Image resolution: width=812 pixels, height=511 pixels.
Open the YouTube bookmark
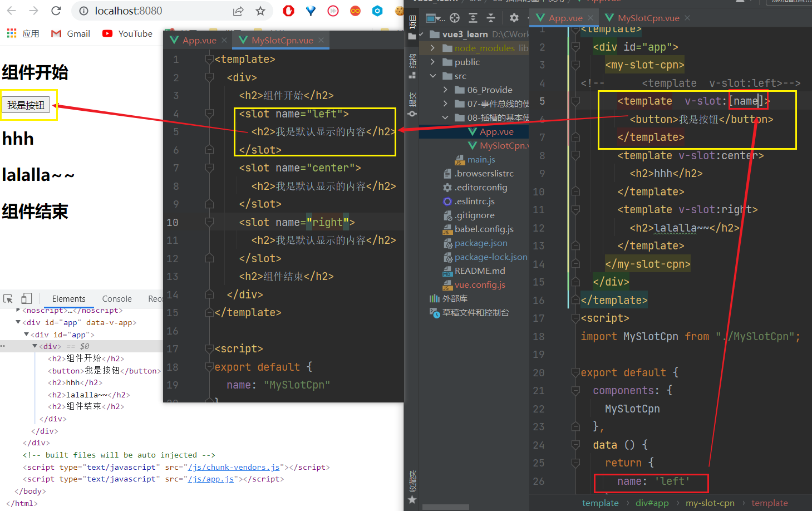(127, 33)
